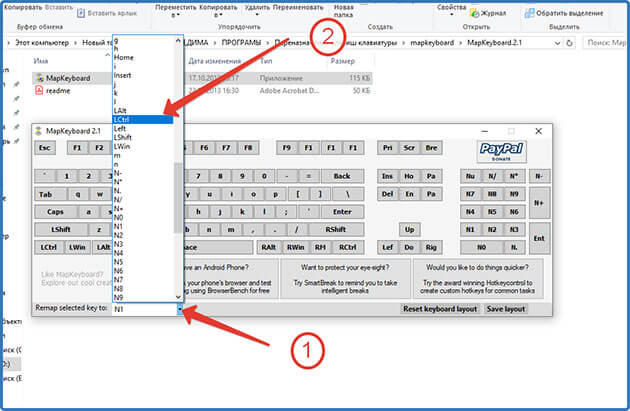Click the ПРОГРАМЫ breadcrumb in address bar
The image size is (630, 411).
(x=241, y=43)
